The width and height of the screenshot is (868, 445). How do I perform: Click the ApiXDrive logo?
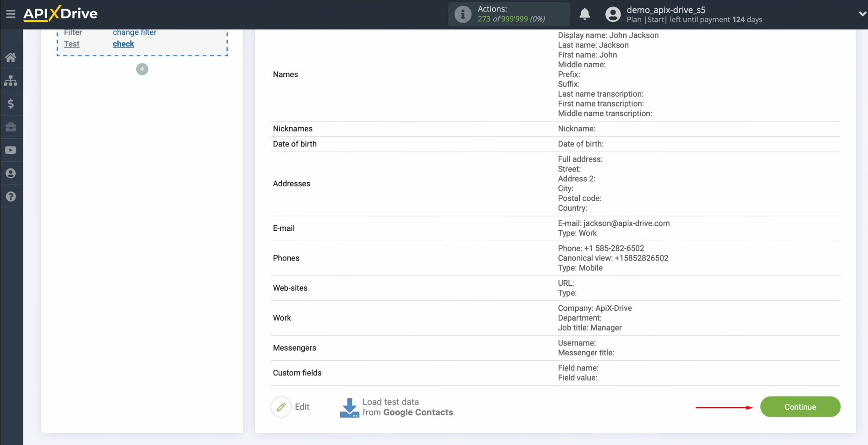pos(60,14)
